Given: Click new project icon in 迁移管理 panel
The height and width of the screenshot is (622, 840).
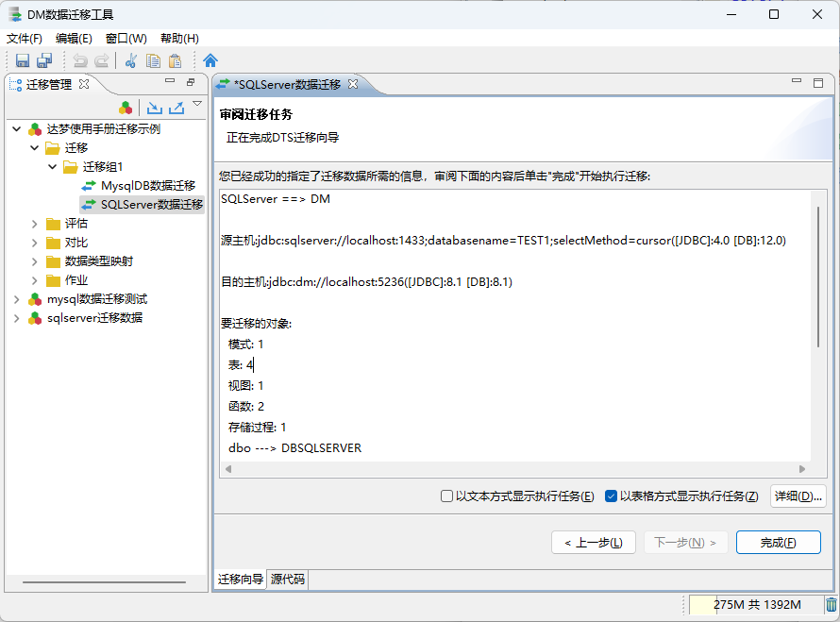Looking at the screenshot, I should click(126, 108).
